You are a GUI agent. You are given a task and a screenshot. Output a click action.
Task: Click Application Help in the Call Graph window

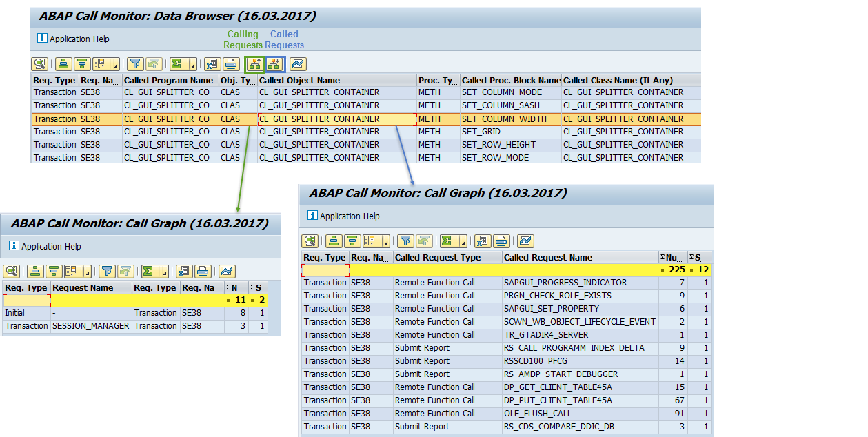pyautogui.click(x=351, y=216)
